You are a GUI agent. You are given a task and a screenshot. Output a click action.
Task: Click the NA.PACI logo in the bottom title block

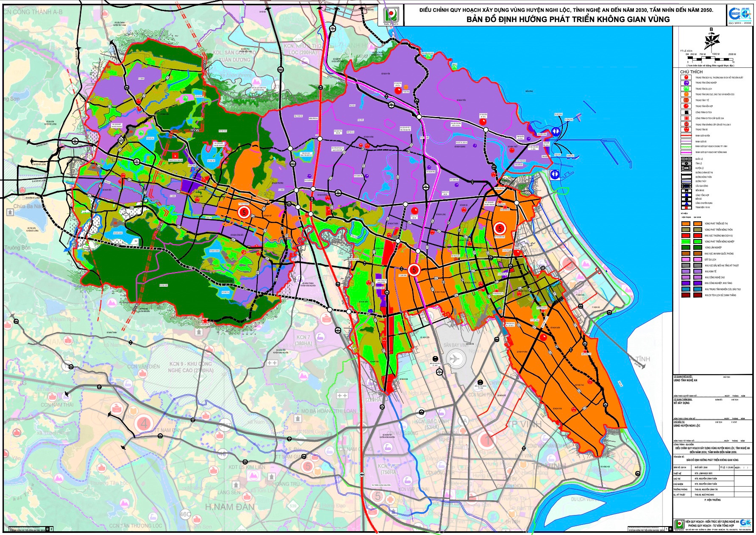click(679, 524)
